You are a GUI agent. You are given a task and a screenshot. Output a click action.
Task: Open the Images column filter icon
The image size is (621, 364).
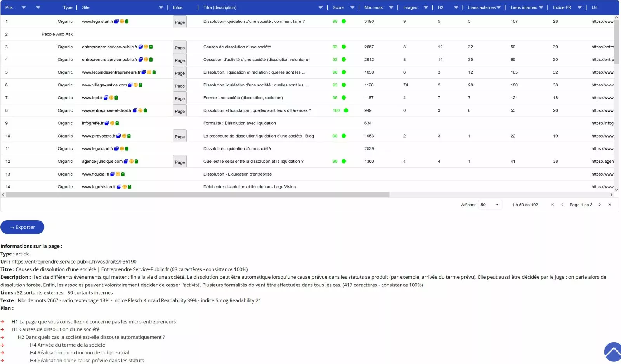426,7
